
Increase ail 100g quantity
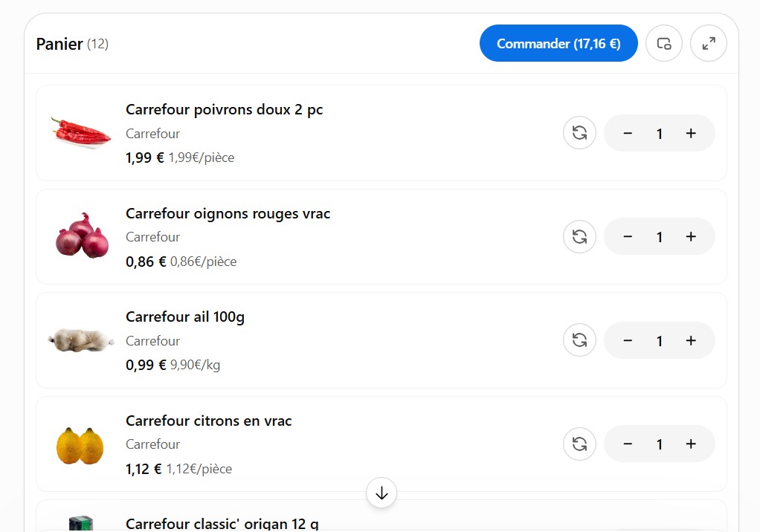[x=691, y=340]
